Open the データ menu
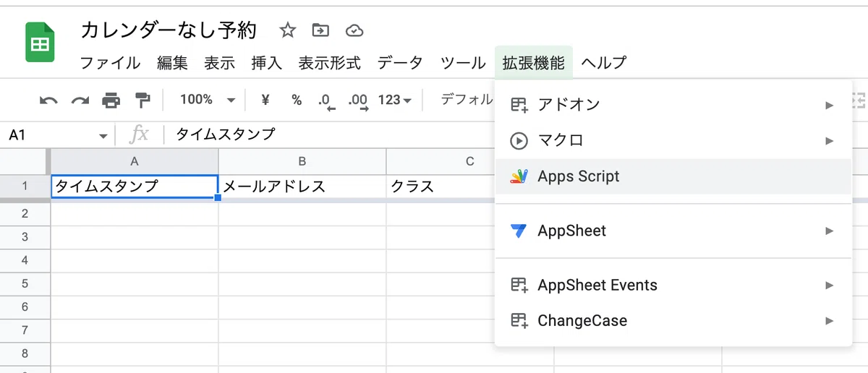This screenshot has width=868, height=373. tap(400, 63)
